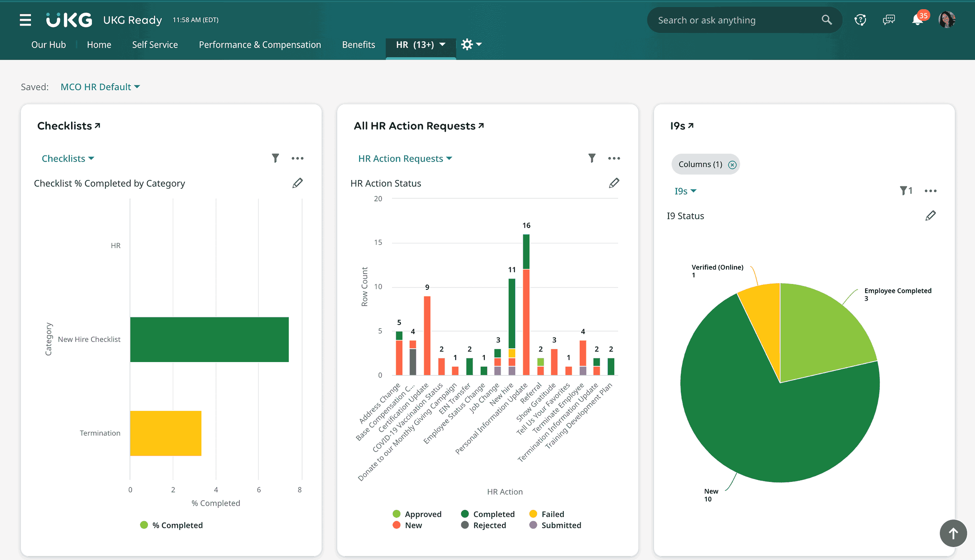This screenshot has width=975, height=560.
Task: Edit the HR Action Status chart
Action: [614, 183]
